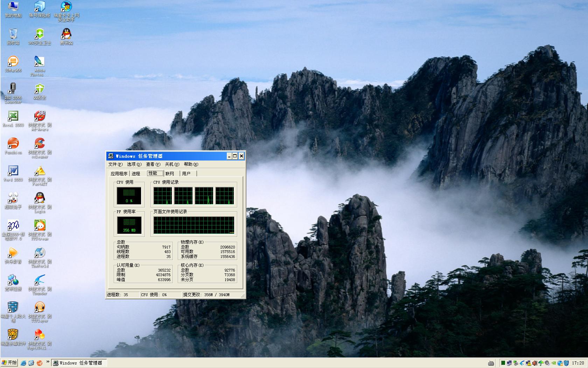Launch the Excel 2003 shortcut
Image resolution: width=588 pixels, height=368 pixels.
tap(13, 116)
